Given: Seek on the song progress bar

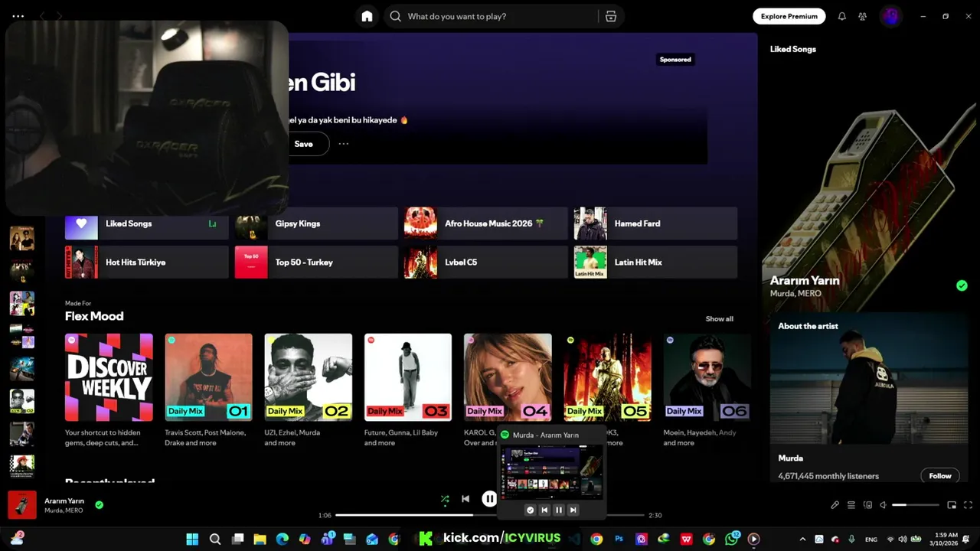Looking at the screenshot, I should click(490, 515).
